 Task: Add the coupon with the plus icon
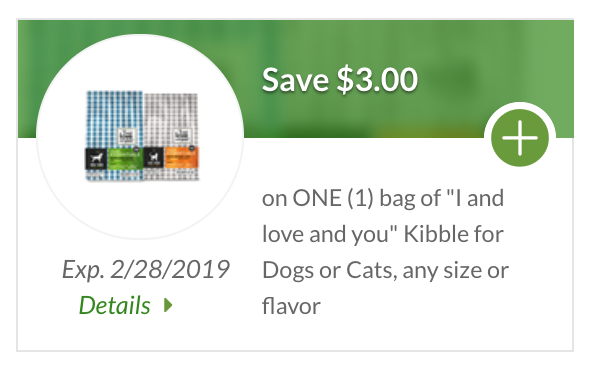[520, 138]
